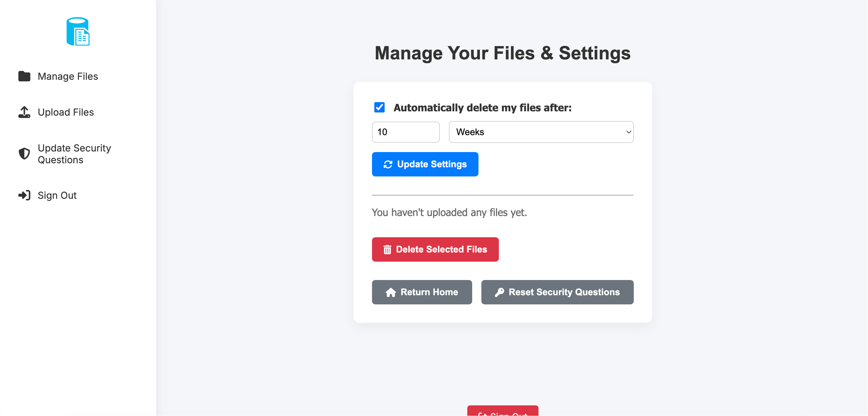This screenshot has height=416, width=868.
Task: Uncheck the automatically delete files checkbox
Action: pos(379,108)
